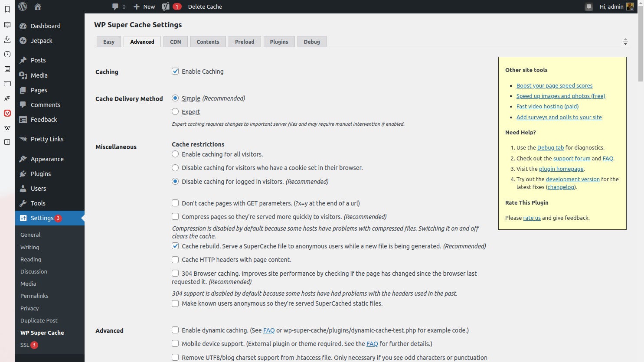Switch to the Easy tab
Screen dimensions: 644x362
click(109, 42)
